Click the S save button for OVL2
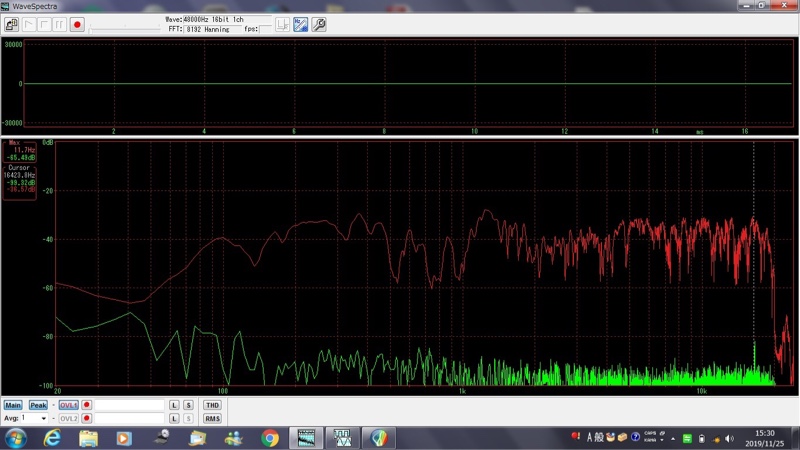This screenshot has width=800, height=450. click(188, 418)
